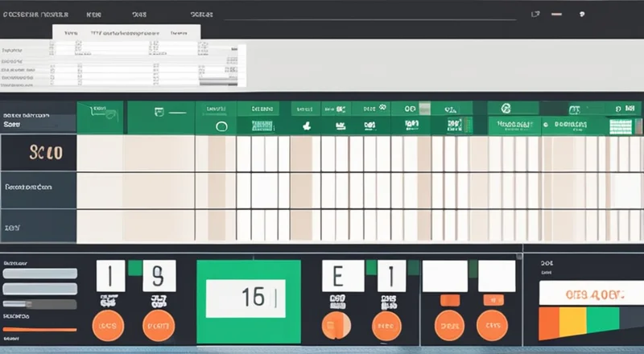Click the dark leaf icon in the green header row
This screenshot has width=644, height=354.
[306, 126]
